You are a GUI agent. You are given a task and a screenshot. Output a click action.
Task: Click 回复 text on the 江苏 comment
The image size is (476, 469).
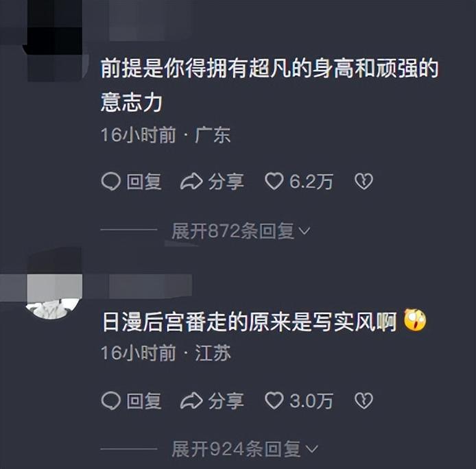tap(144, 400)
